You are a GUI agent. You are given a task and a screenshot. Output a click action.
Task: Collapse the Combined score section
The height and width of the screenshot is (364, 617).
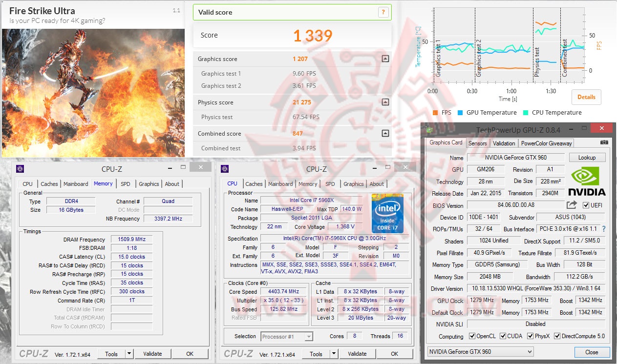[x=385, y=133]
